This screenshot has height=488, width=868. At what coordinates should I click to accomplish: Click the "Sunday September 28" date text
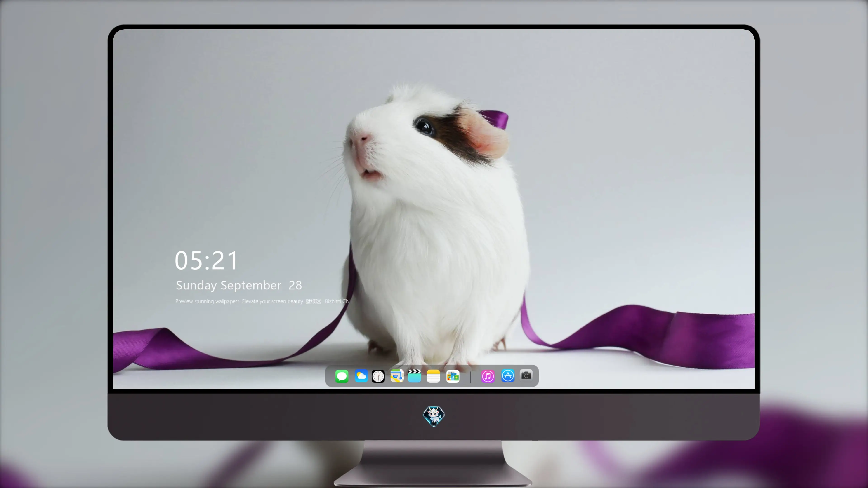[239, 285]
